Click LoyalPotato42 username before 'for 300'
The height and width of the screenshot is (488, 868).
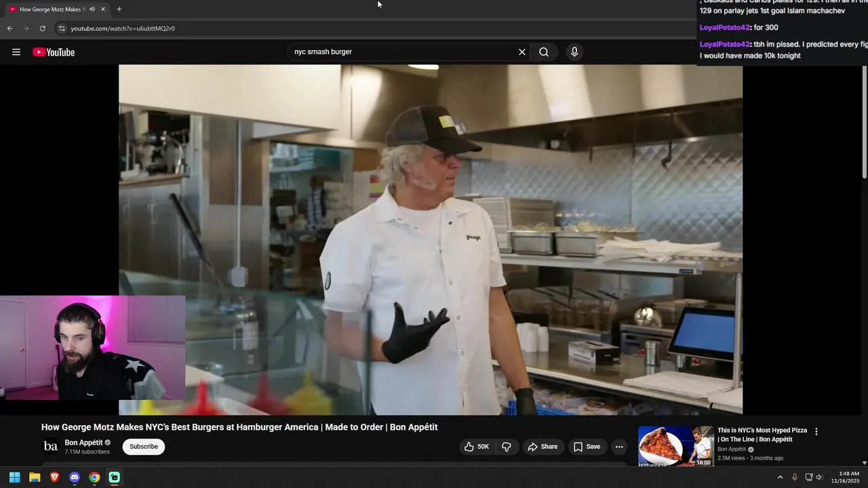click(x=725, y=28)
